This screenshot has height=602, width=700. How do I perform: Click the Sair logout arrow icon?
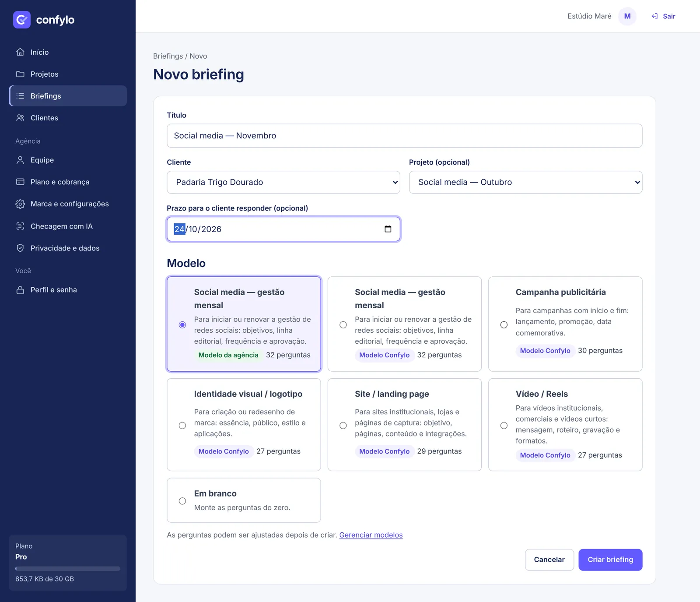pos(654,16)
